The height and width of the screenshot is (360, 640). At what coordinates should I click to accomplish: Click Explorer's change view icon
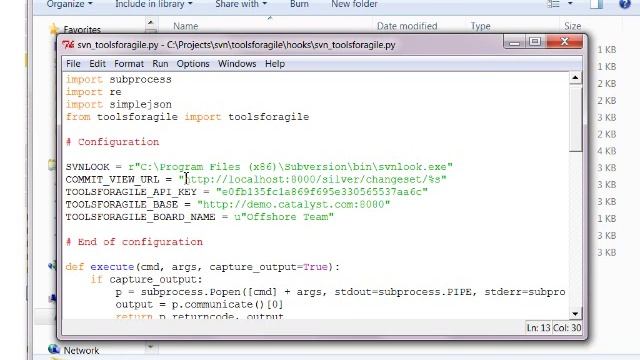pyautogui.click(x=553, y=4)
